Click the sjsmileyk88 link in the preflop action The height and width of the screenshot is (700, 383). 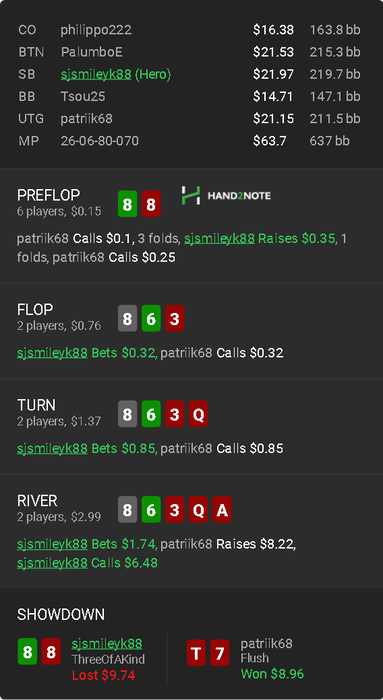click(x=219, y=239)
